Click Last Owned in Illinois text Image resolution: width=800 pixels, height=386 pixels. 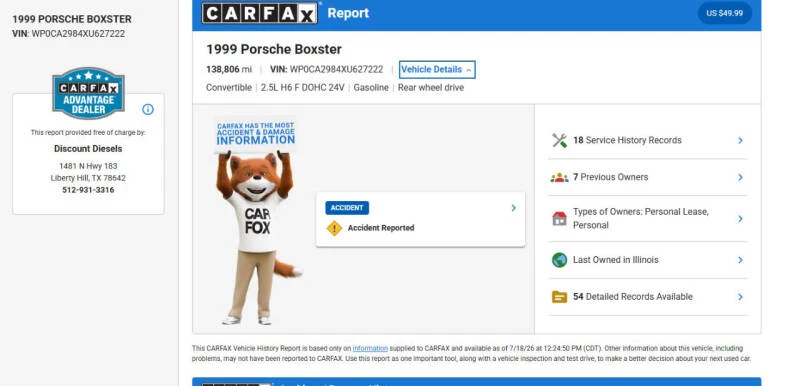[x=615, y=260]
